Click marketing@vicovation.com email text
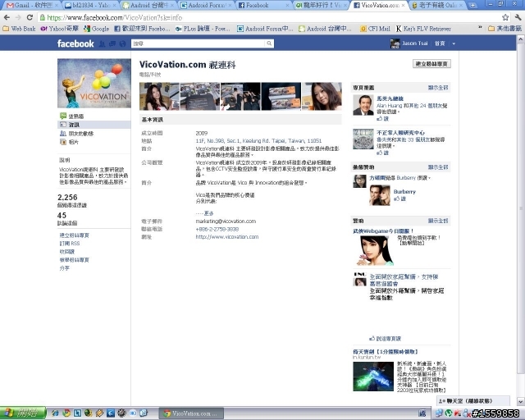 tap(226, 221)
